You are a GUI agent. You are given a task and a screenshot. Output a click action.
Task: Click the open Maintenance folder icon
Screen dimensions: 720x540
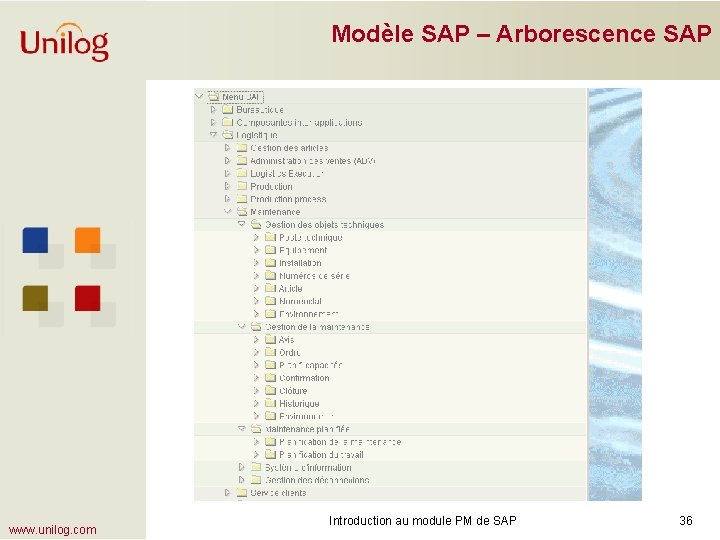pos(242,212)
